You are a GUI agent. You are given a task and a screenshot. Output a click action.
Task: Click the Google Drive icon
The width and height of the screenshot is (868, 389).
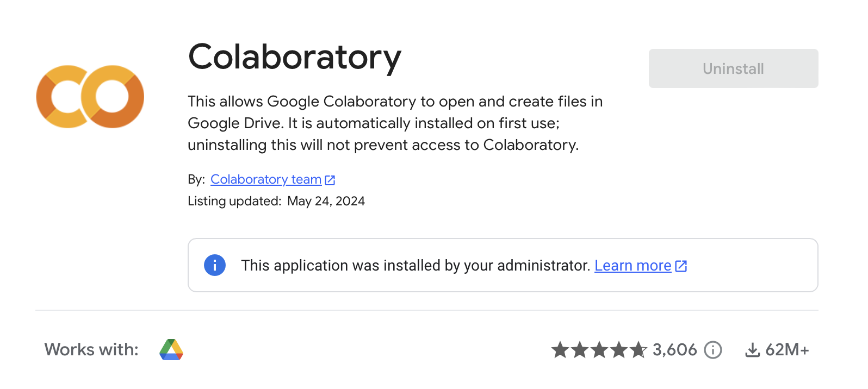[171, 350]
